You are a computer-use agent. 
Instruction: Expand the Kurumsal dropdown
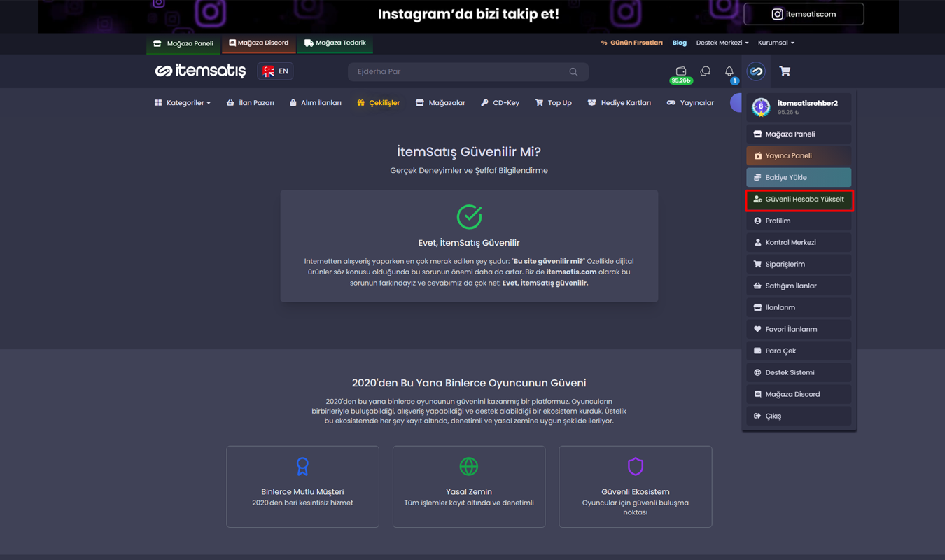(776, 43)
